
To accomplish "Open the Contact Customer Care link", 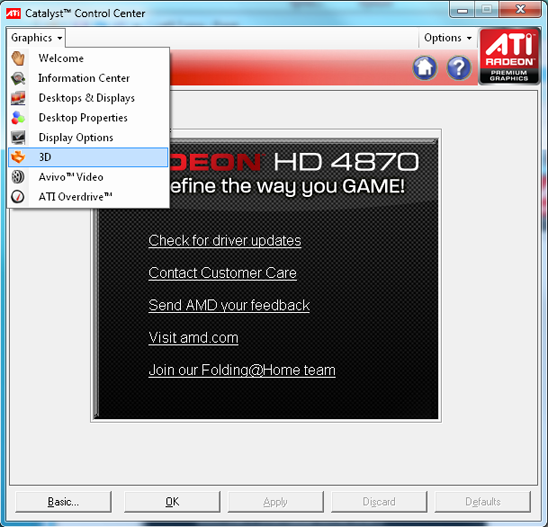I will point(222,273).
